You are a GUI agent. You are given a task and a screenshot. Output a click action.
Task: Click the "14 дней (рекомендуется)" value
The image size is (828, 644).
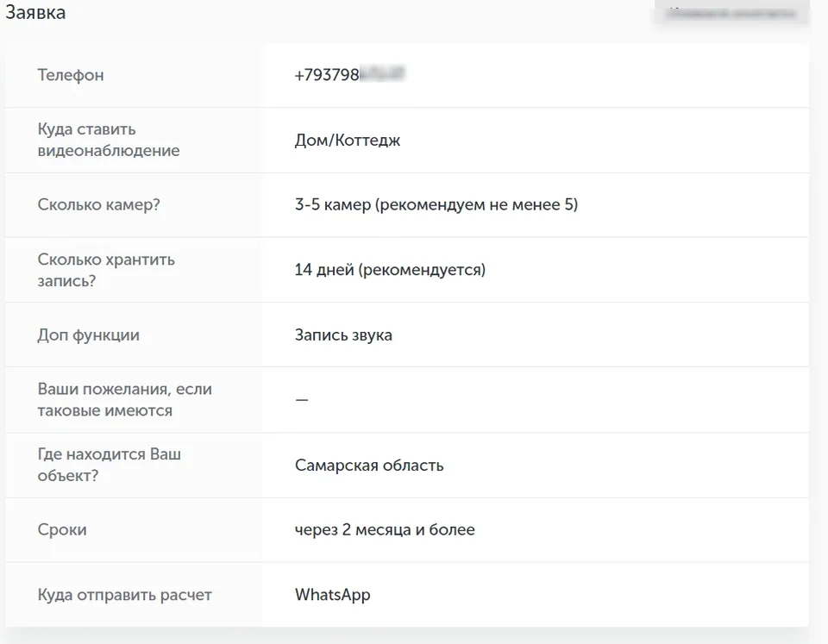coord(390,270)
